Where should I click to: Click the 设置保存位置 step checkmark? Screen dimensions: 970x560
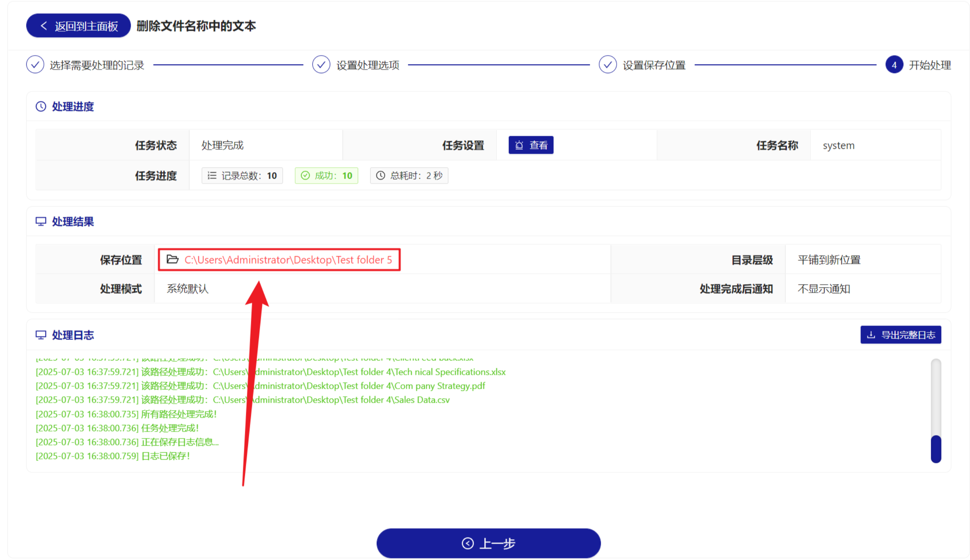pos(608,65)
